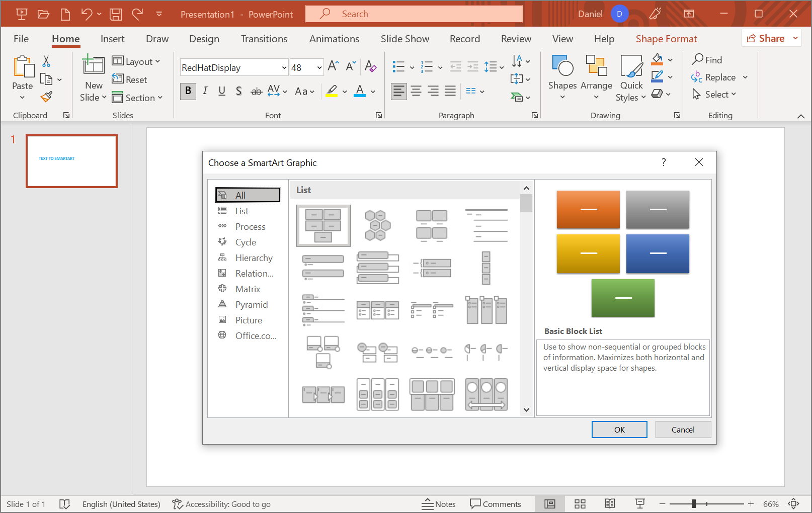Select the Hierarchy SmartArt category
The height and width of the screenshot is (513, 812).
[x=254, y=258]
